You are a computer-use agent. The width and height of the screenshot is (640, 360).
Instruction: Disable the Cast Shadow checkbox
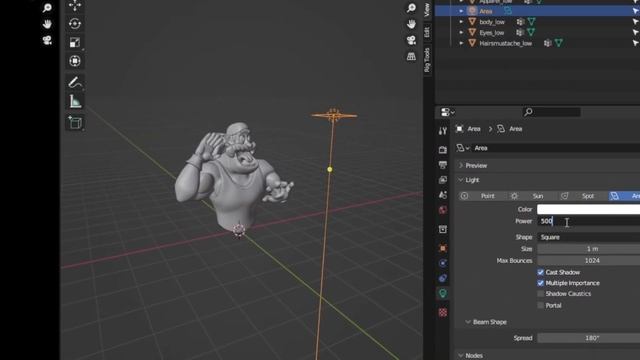coord(540,272)
